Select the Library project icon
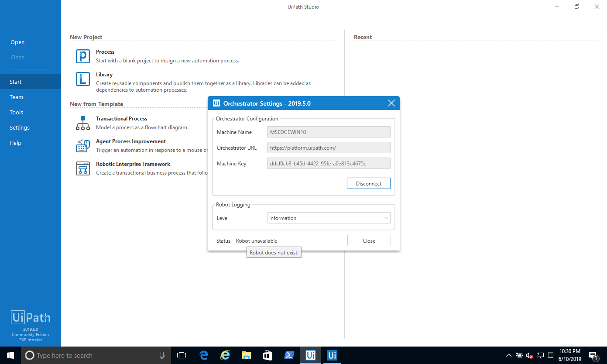Image resolution: width=607 pixels, height=364 pixels. click(83, 79)
